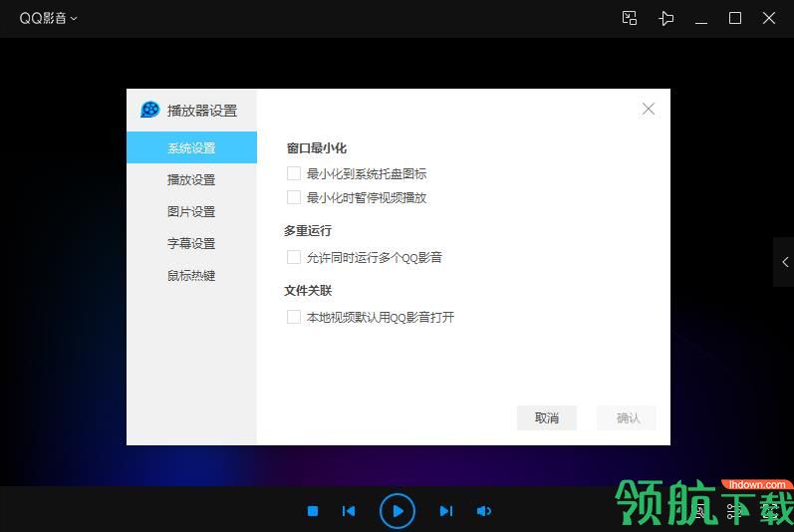Viewport: 794px width, 532px height.
Task: Click the 确认 button
Action: 627,418
